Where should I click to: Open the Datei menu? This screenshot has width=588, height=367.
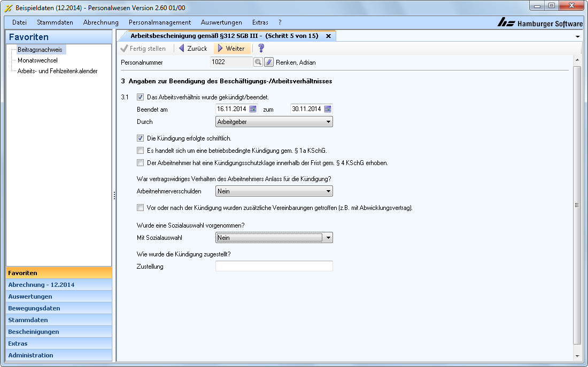(19, 22)
